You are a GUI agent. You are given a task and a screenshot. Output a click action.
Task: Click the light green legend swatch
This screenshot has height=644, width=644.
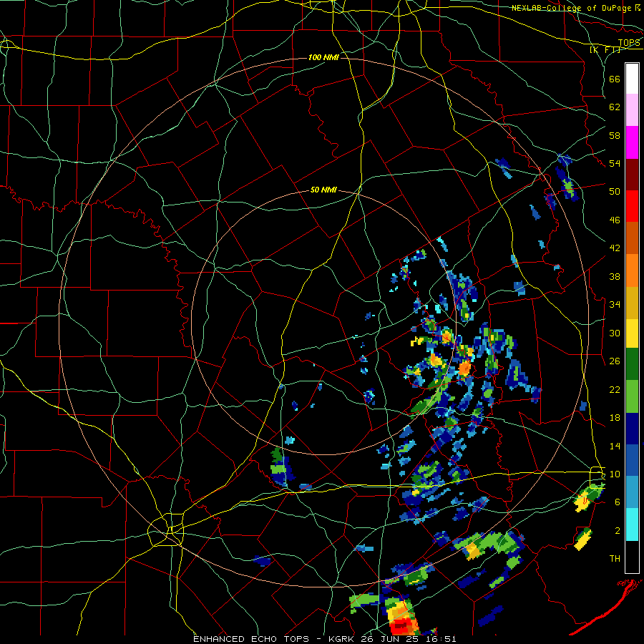(632, 396)
